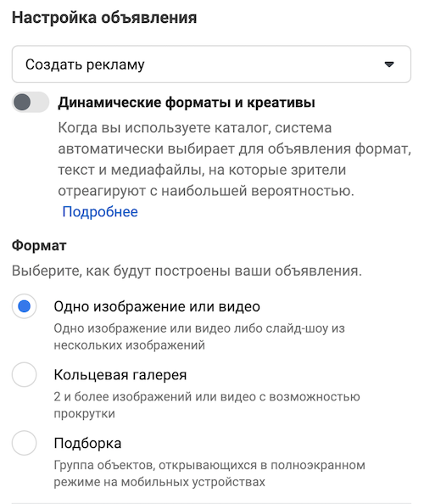The image size is (424, 504).
Task: Click the "Кольцевая галерея" label text
Action: [120, 375]
